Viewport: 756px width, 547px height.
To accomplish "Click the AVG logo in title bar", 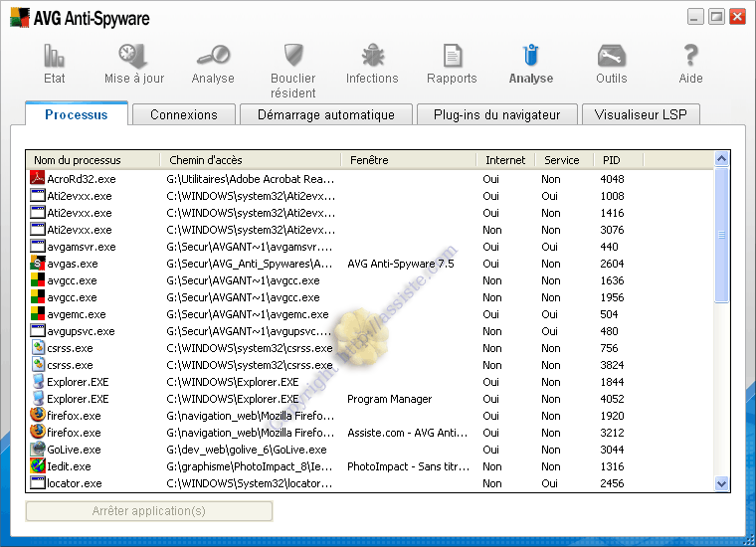I will coord(20,18).
